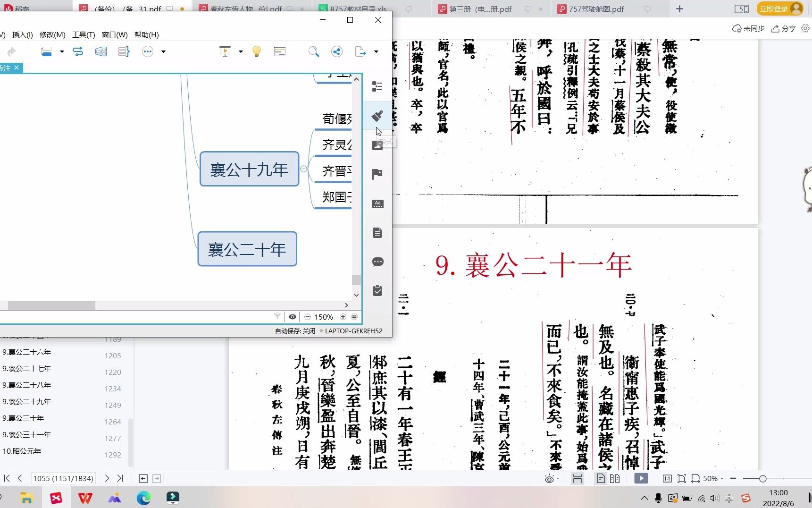The height and width of the screenshot is (508, 812).
Task: Click the PDF zoom slider handle
Action: [x=762, y=479]
